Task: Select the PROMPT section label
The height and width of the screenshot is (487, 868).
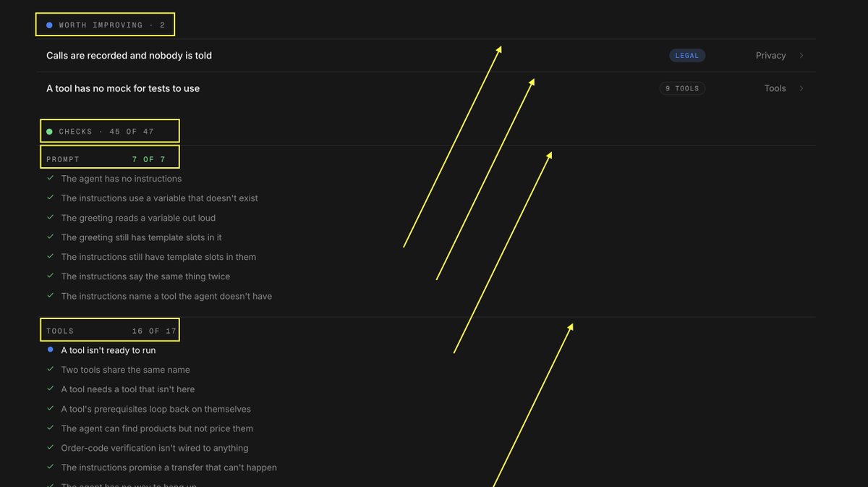Action: pyautogui.click(x=63, y=159)
